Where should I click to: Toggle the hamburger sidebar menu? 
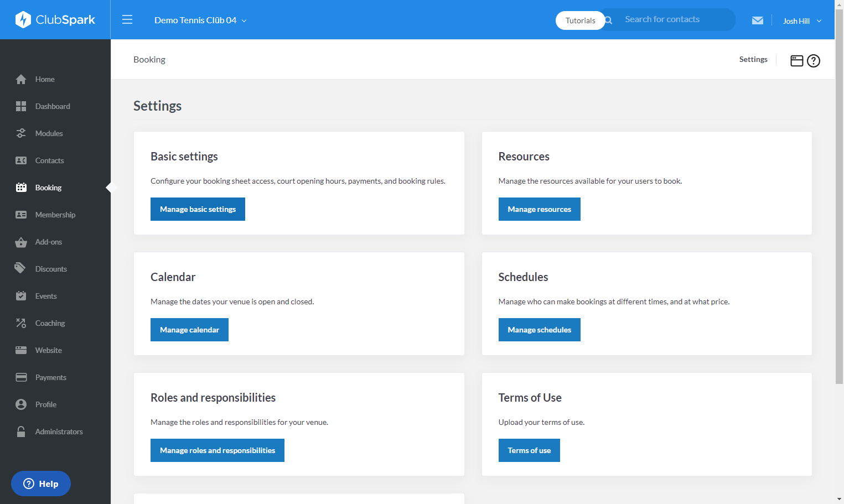click(127, 20)
